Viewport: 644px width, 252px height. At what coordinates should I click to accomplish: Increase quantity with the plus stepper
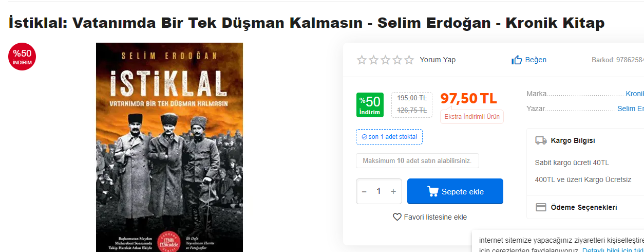393,191
